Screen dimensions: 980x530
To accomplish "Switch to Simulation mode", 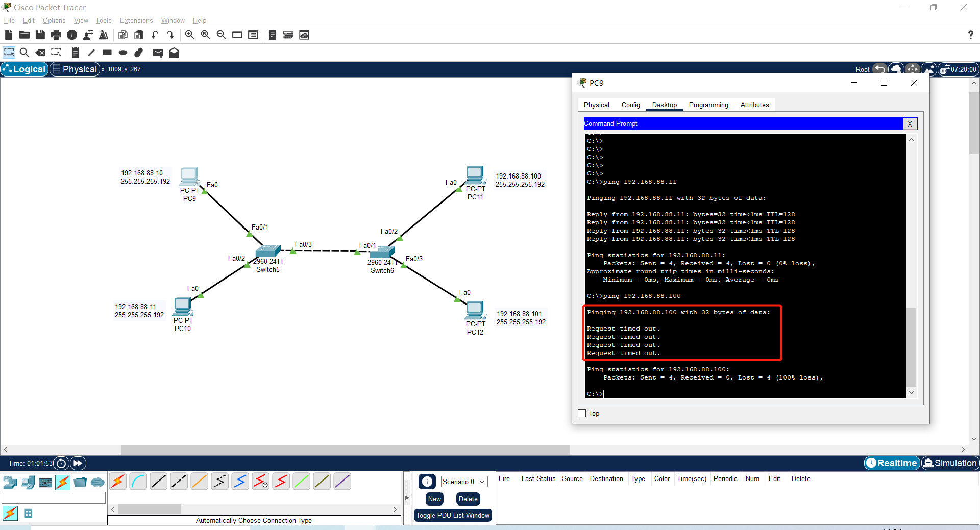I will tap(950, 463).
